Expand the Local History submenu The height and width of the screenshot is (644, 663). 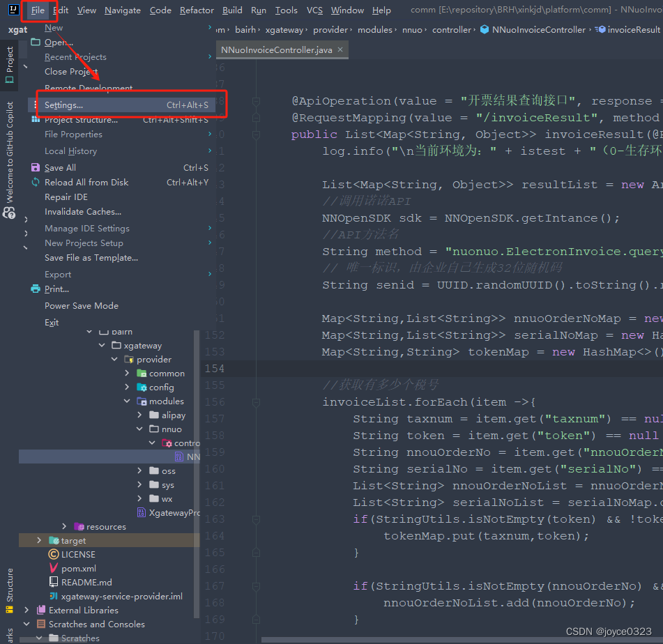[x=210, y=151]
